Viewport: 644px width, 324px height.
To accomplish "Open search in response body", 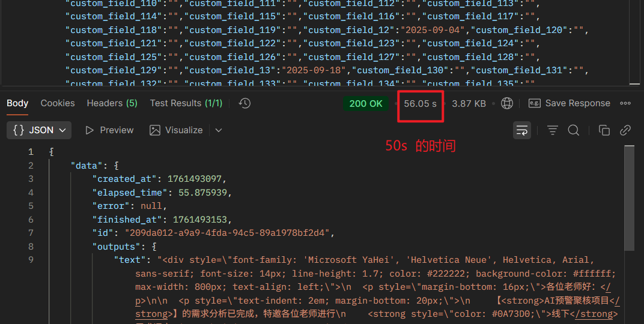I will click(574, 130).
